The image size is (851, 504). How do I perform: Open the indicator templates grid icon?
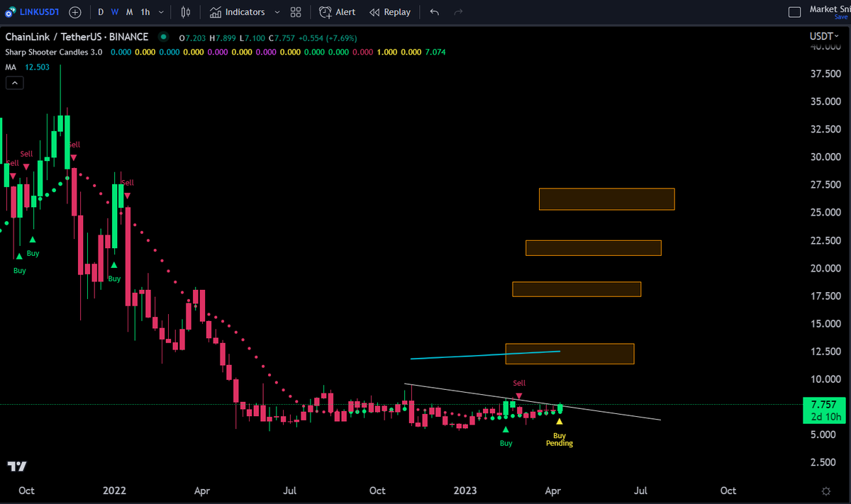296,12
